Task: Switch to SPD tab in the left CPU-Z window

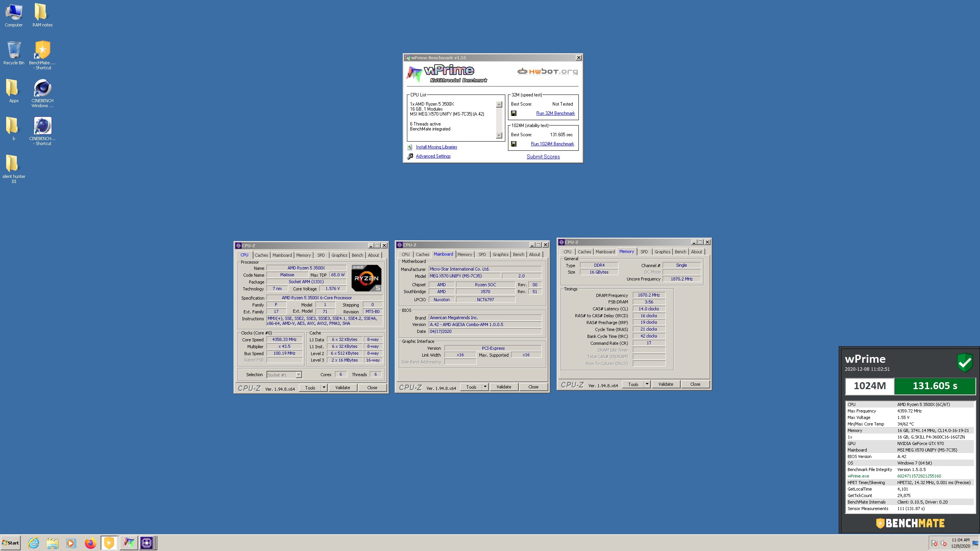Action: click(x=321, y=255)
